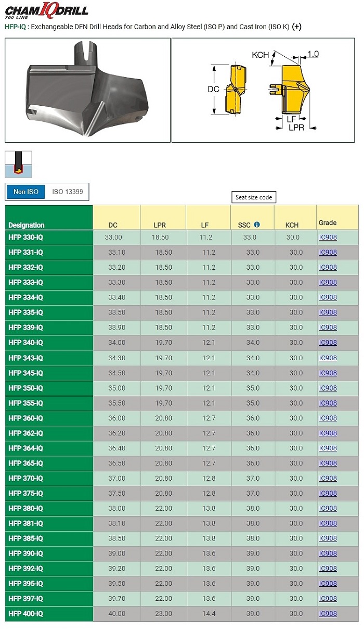Expand the (+) next to the product title
This screenshot has height=629, width=364.
coord(297,27)
